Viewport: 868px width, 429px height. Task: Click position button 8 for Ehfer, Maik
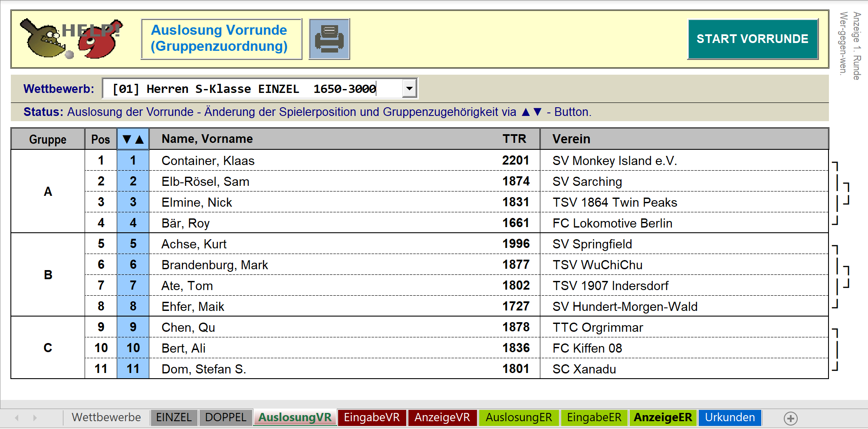(133, 307)
